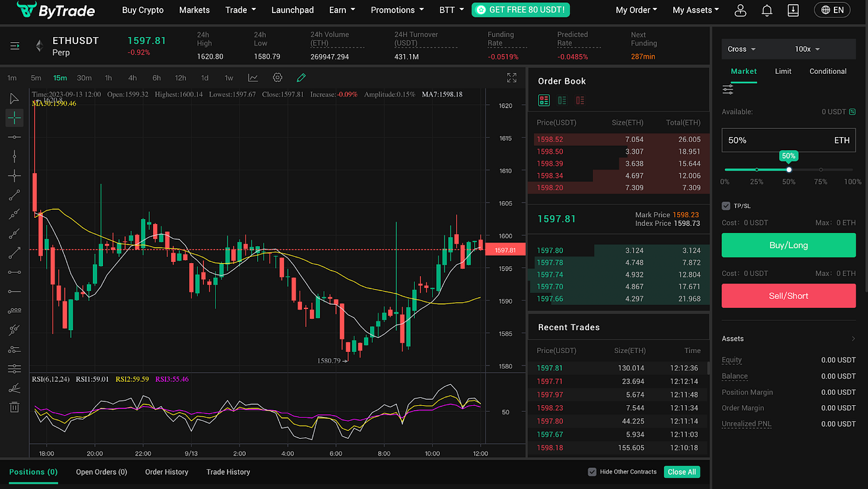Select the trend line drawing tool
The width and height of the screenshot is (868, 489).
click(14, 195)
